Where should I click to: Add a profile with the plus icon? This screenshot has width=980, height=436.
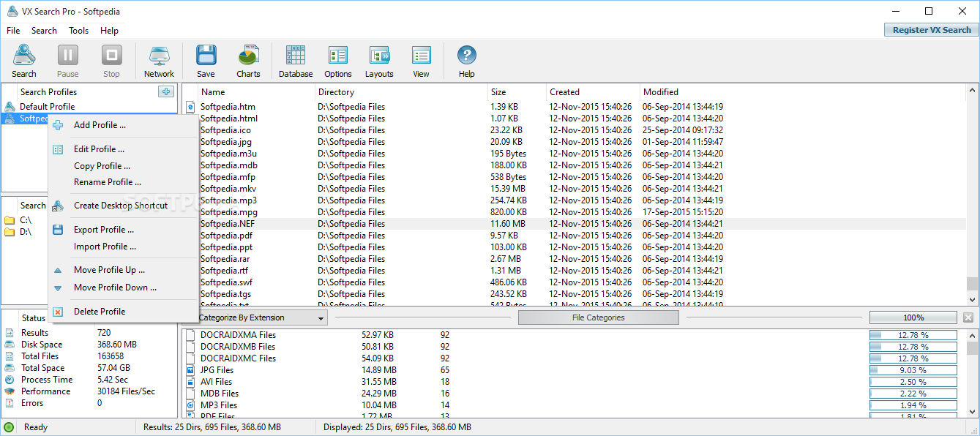(x=166, y=91)
